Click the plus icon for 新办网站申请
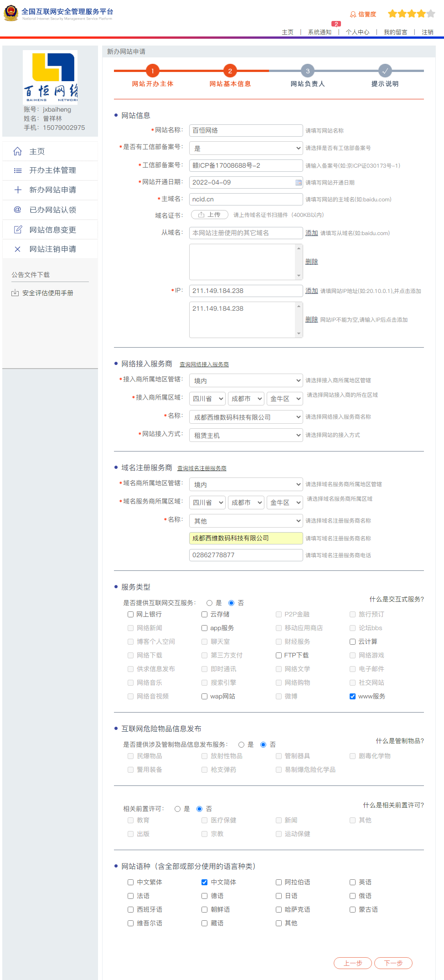The image size is (444, 980). click(x=18, y=190)
